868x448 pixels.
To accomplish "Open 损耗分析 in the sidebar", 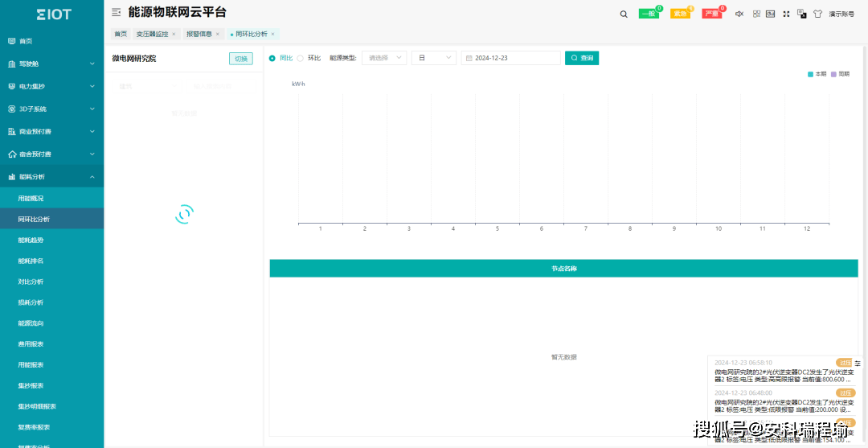I will tap(52, 302).
